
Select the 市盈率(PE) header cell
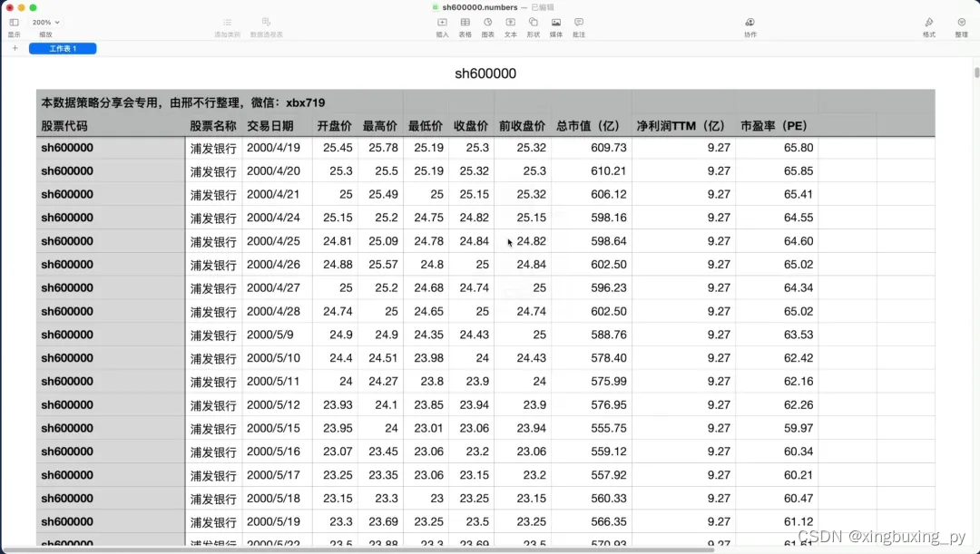click(x=777, y=125)
